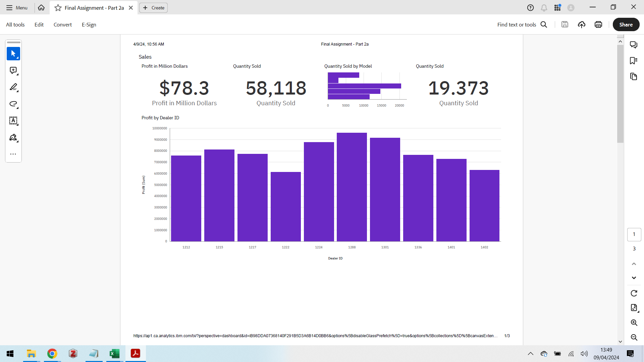Go to next page with the down chevron
This screenshot has height=362, width=644.
634,278
